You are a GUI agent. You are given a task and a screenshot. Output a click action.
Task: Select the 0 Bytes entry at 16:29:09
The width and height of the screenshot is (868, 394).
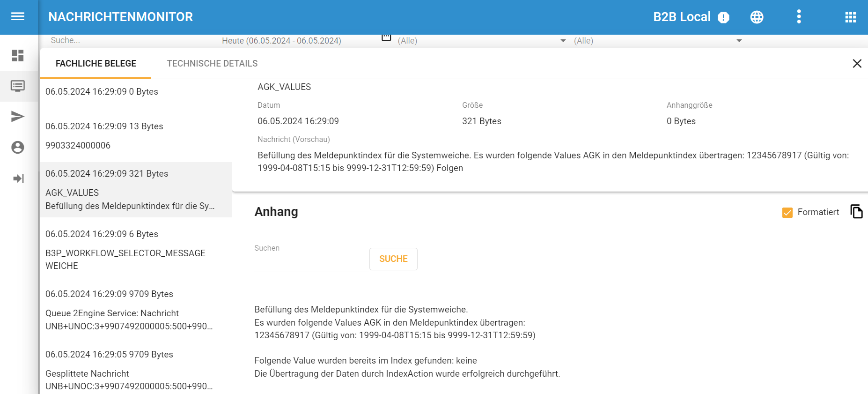[x=136, y=92]
